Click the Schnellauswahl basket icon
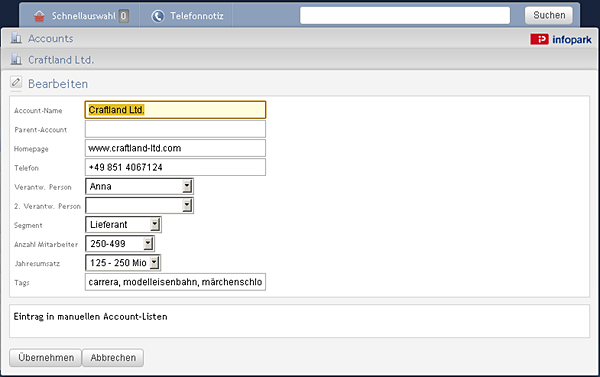 39,16
